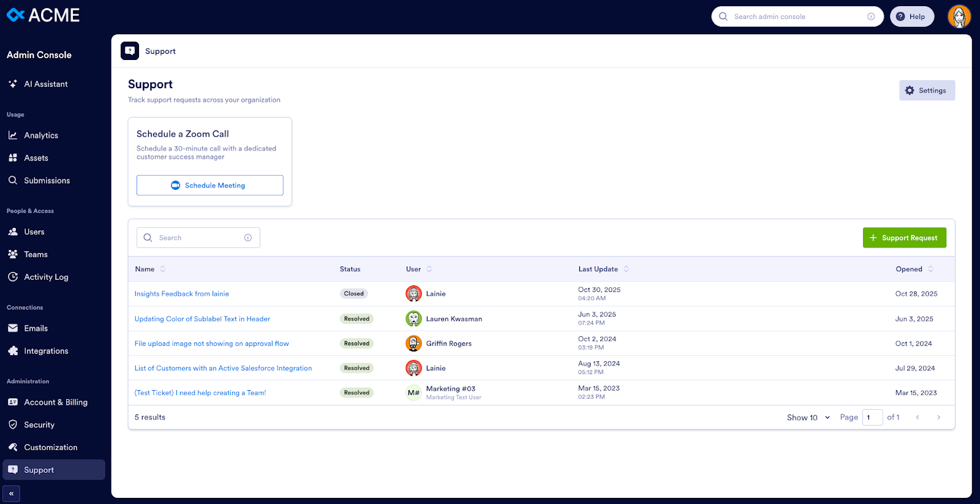Click the Support header breadcrumb icon
Screen dimensions: 980x504
(x=130, y=51)
